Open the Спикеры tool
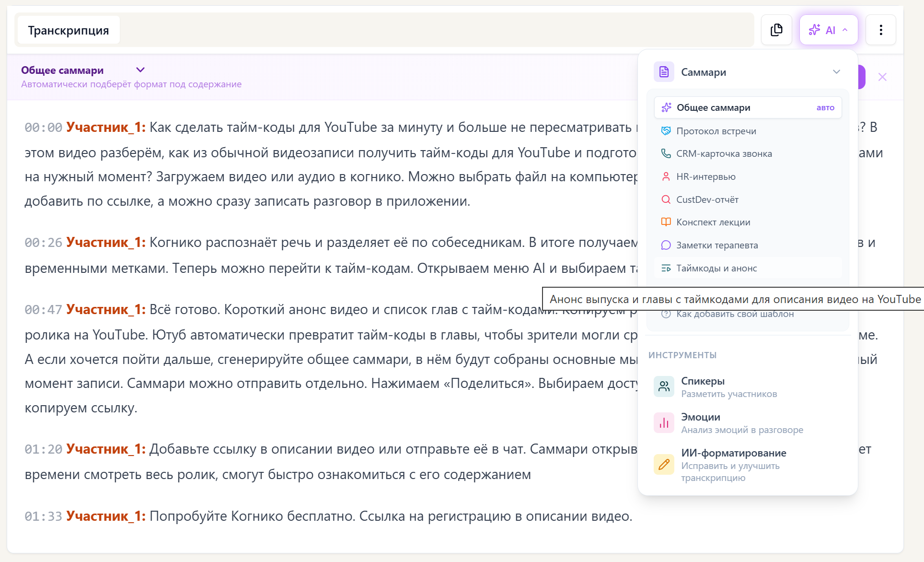This screenshot has height=562, width=924. [x=748, y=386]
